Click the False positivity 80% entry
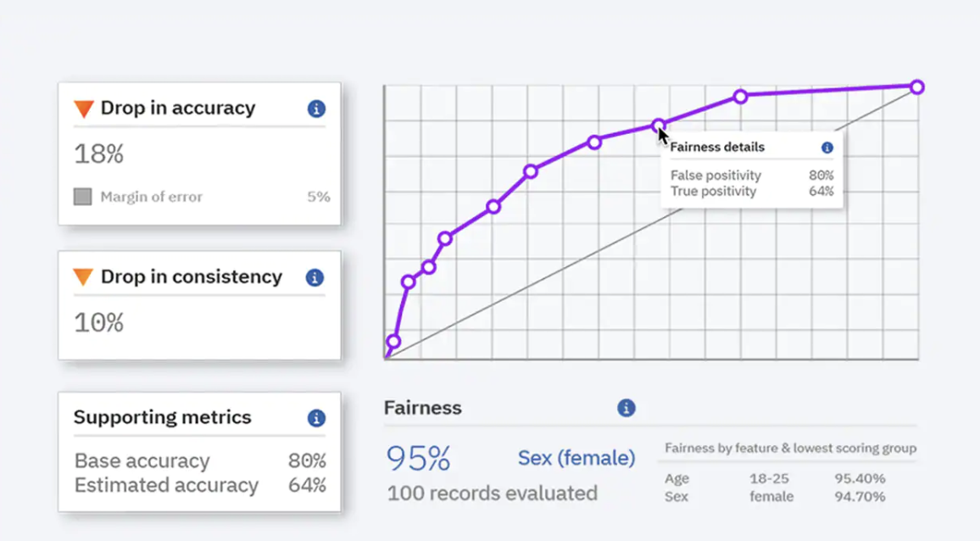Viewport: 980px width, 541px height. (x=751, y=176)
